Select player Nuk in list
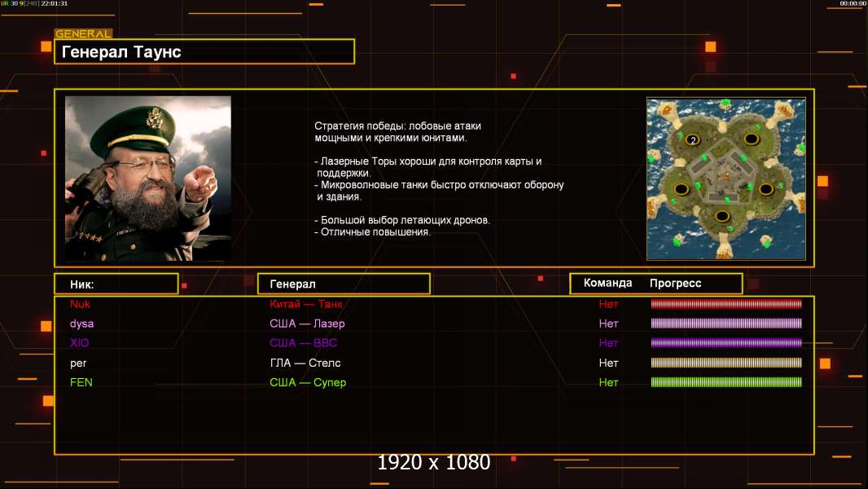 tap(81, 304)
